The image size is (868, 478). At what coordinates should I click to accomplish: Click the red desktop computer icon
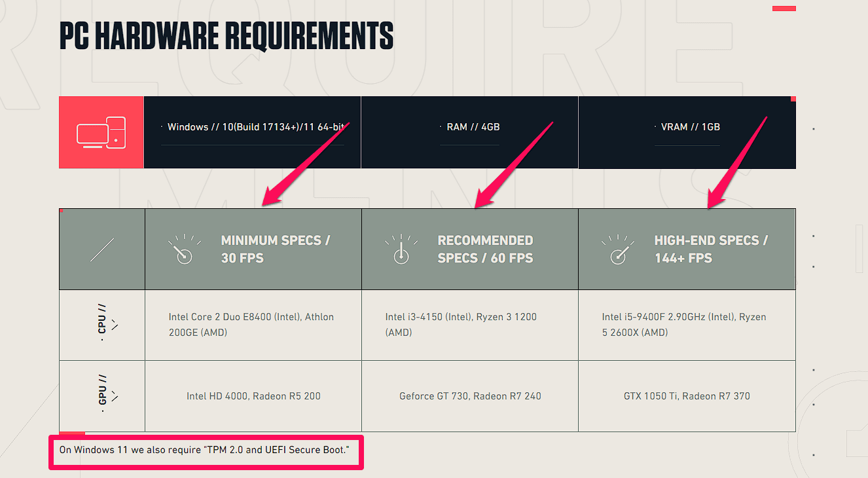tap(101, 132)
